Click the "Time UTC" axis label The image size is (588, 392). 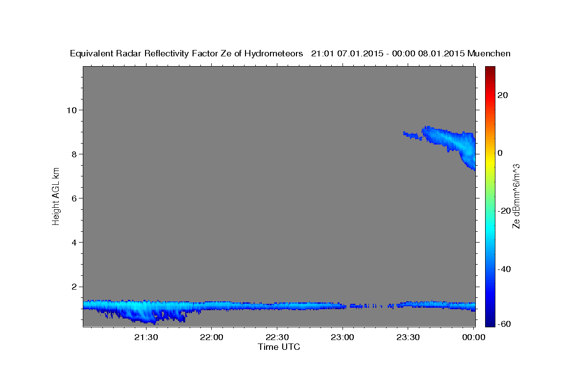tap(279, 347)
